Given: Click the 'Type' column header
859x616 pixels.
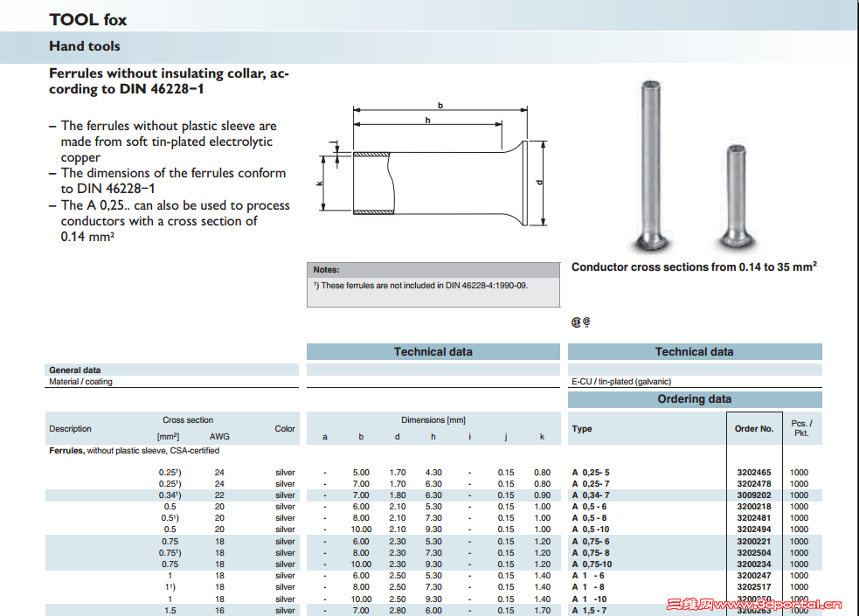Looking at the screenshot, I should (x=582, y=429).
